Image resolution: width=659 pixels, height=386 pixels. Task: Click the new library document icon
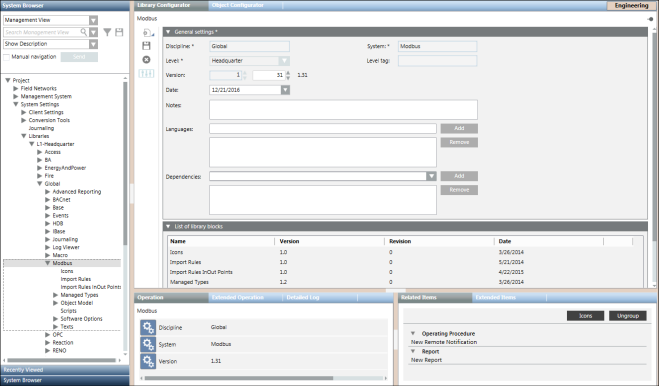[x=148, y=32]
